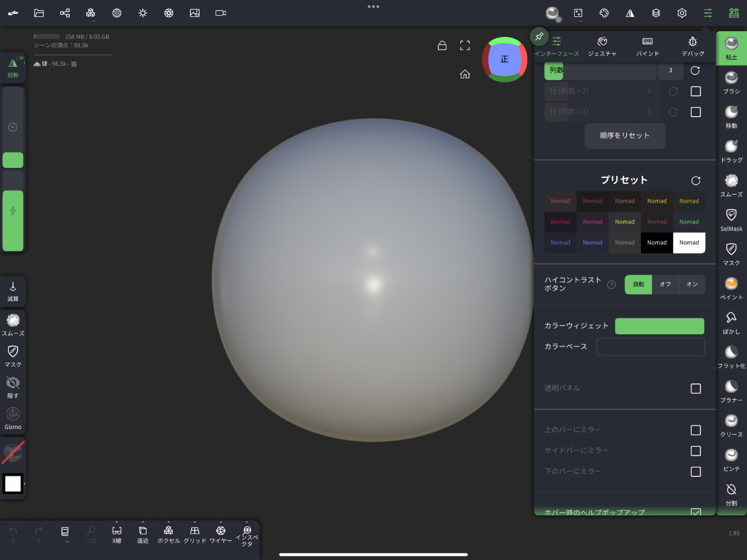Select the Clay (粘土) sculpting tool
Screen dimensions: 747x560
tap(731, 48)
